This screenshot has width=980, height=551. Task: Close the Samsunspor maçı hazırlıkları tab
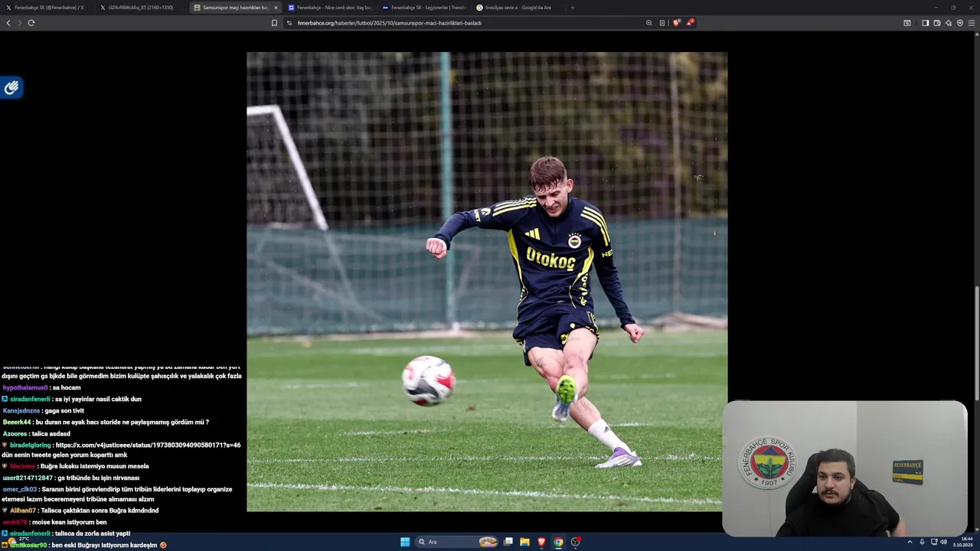pyautogui.click(x=276, y=8)
